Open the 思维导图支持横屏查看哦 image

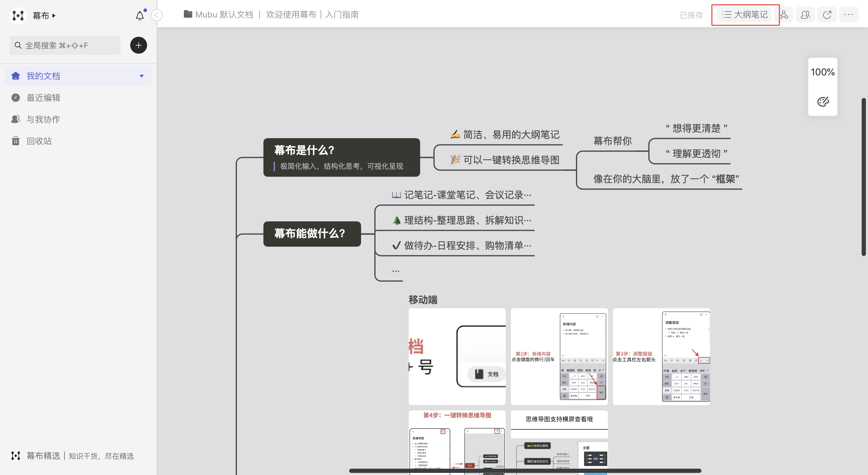pos(559,442)
